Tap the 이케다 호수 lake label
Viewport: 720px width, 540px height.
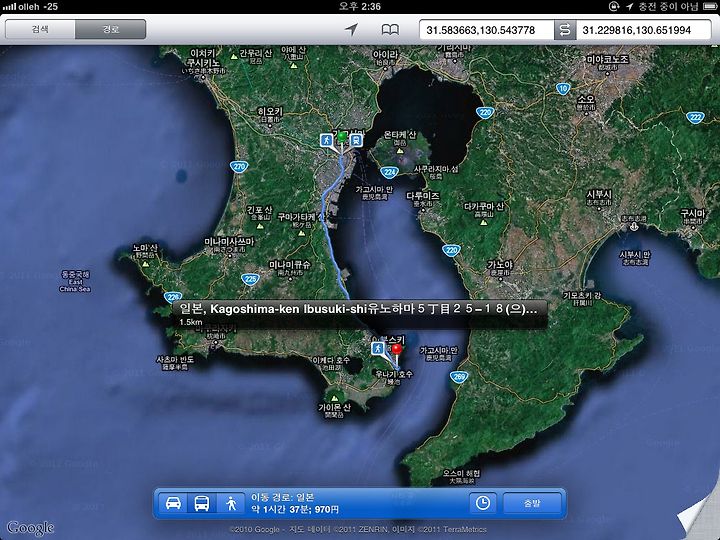331,363
